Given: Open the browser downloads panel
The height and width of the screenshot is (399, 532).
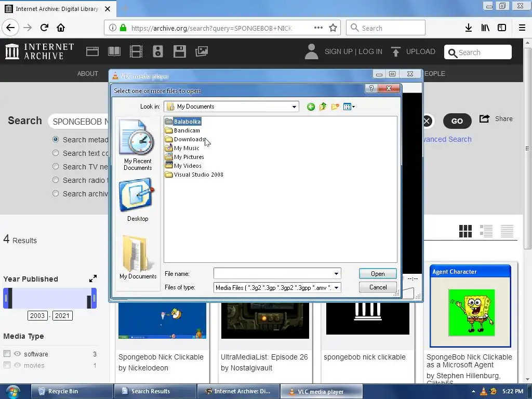Looking at the screenshot, I should 469,28.
